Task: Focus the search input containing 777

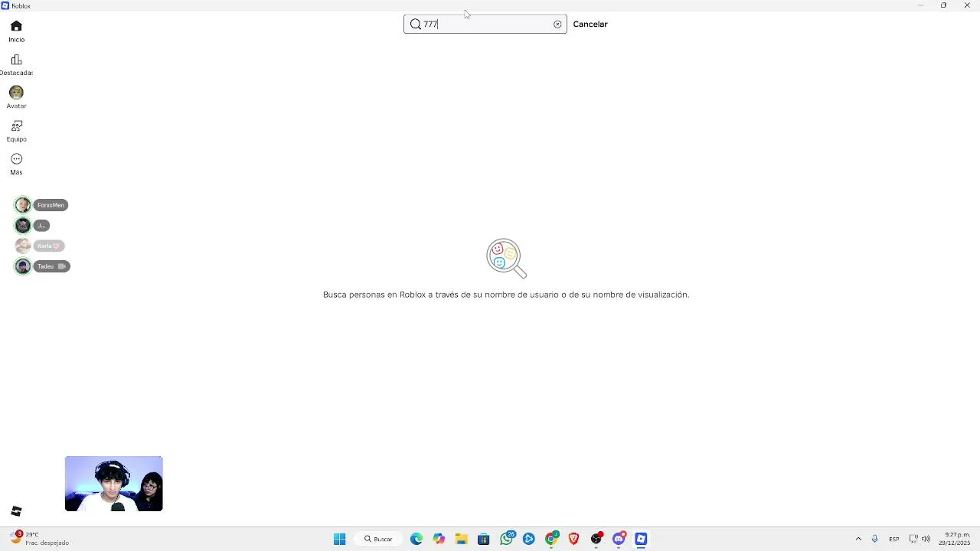Action: [x=485, y=24]
